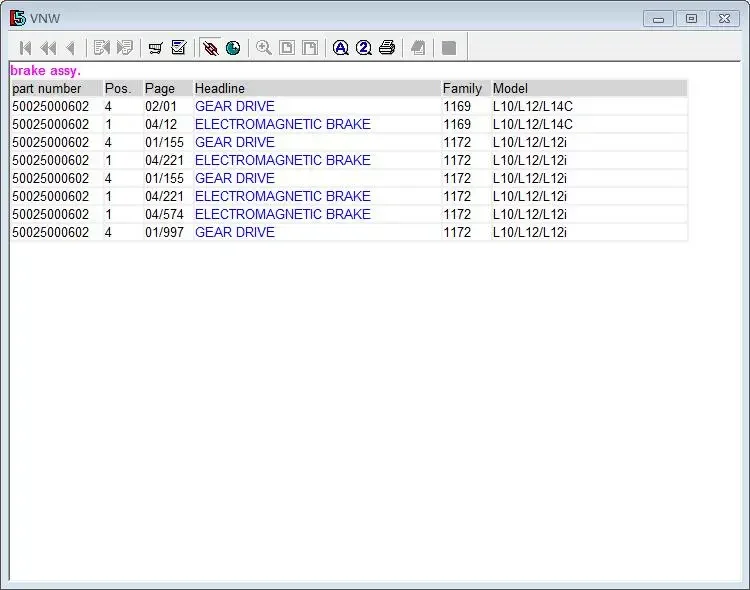The width and height of the screenshot is (750, 590).
Task: Close the VNW window
Action: coord(724,19)
